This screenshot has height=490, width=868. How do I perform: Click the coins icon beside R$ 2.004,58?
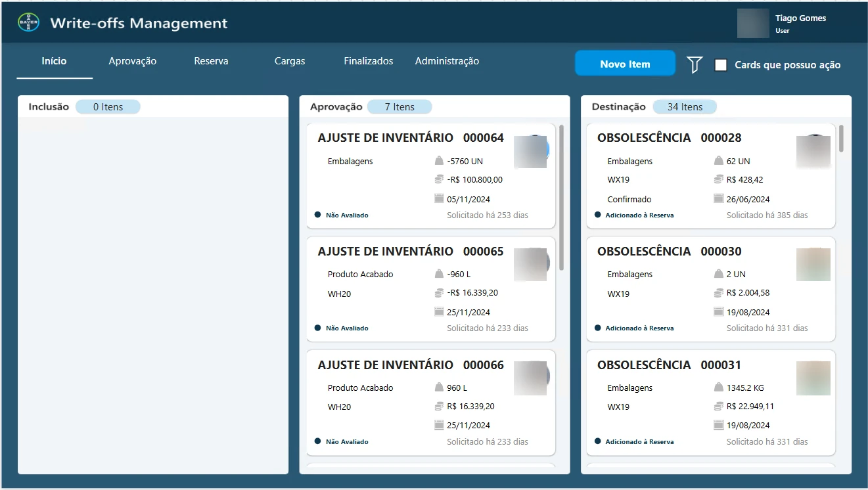(719, 293)
